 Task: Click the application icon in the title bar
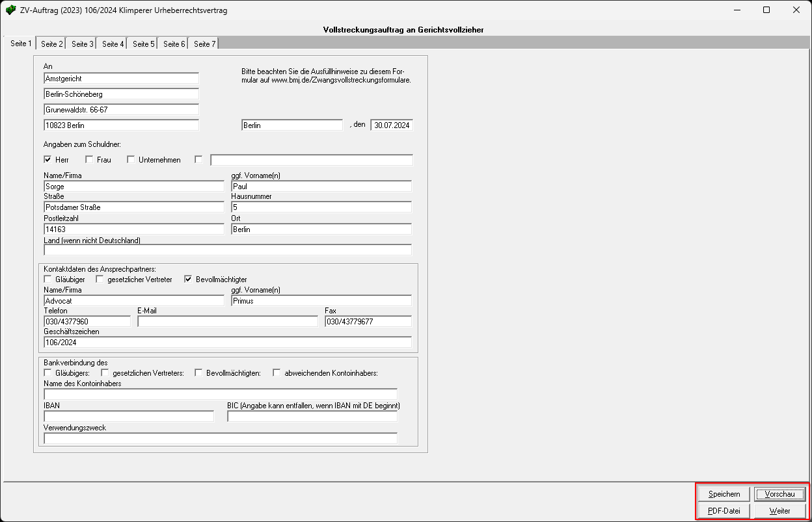pos(11,10)
